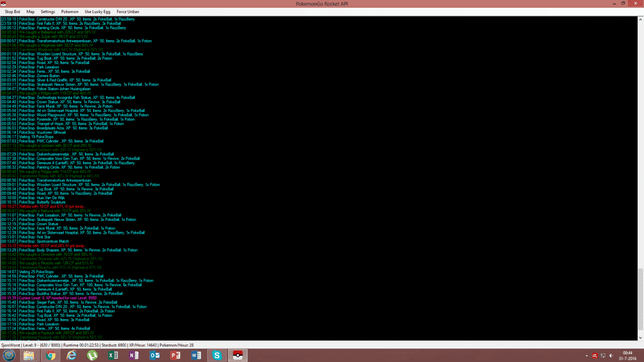Open OneNote from the taskbar
Image resolution: width=644 pixels, height=362 pixels.
134,355
